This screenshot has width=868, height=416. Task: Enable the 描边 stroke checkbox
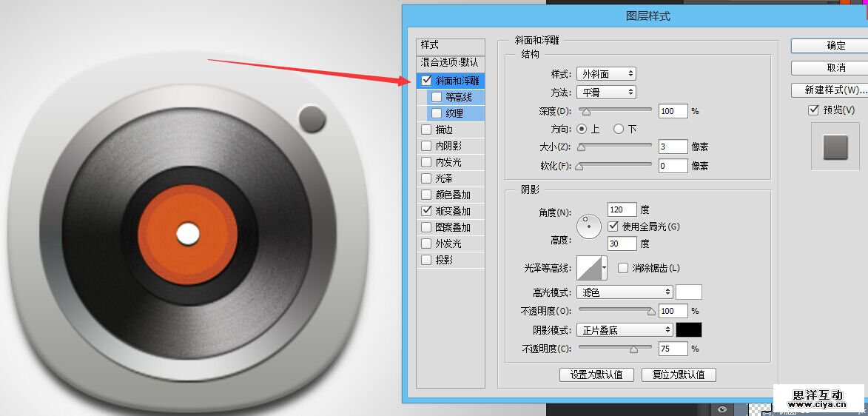point(426,130)
